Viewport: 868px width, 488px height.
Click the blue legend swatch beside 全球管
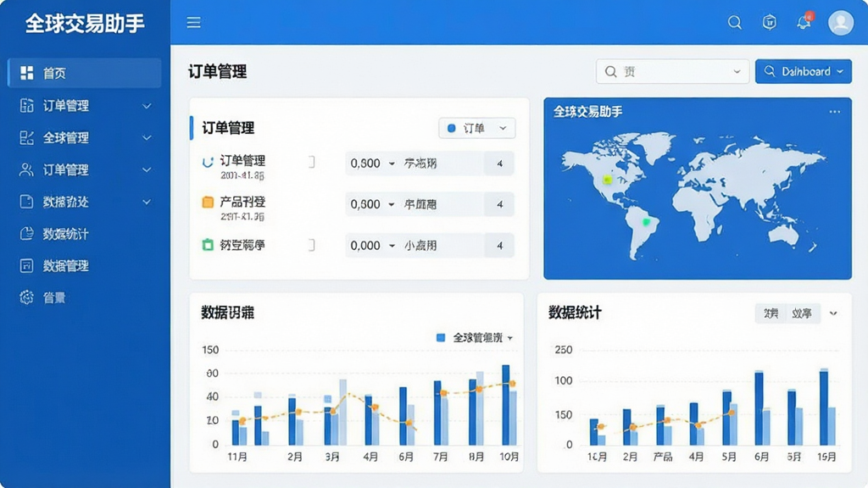pos(441,337)
